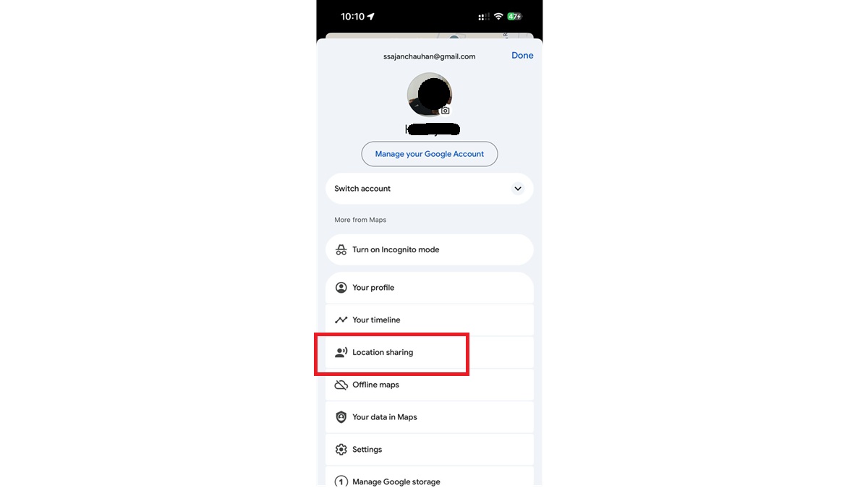868x488 pixels.
Task: Click the Settings gear icon
Action: 341,450
